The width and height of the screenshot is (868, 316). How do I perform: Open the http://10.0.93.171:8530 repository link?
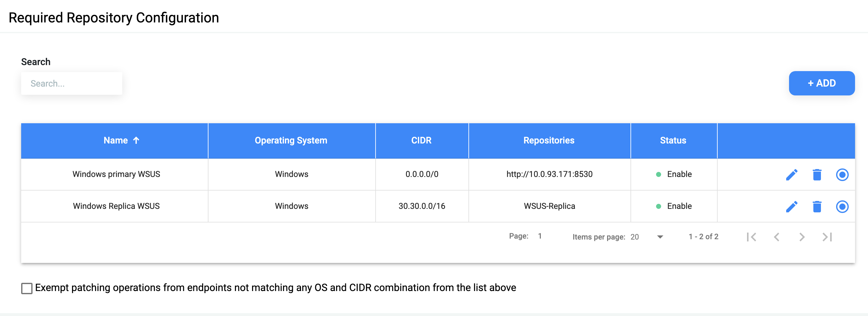pyautogui.click(x=549, y=174)
